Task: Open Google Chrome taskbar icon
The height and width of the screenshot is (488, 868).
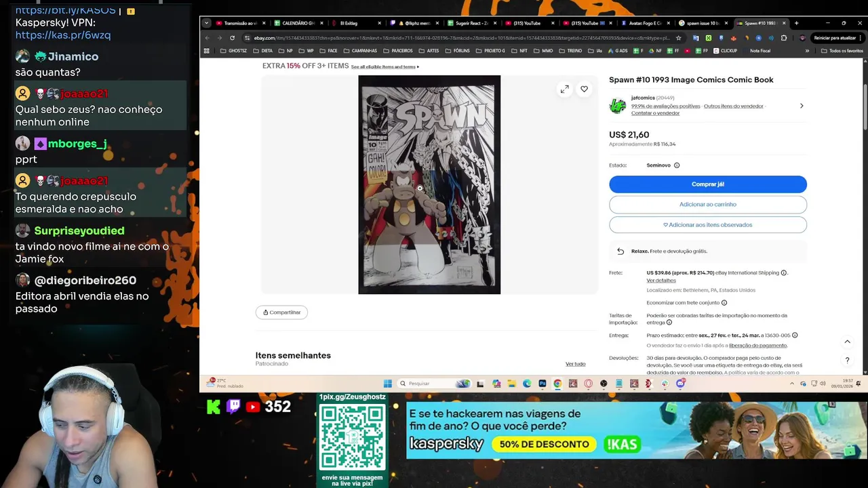Action: coord(557,384)
